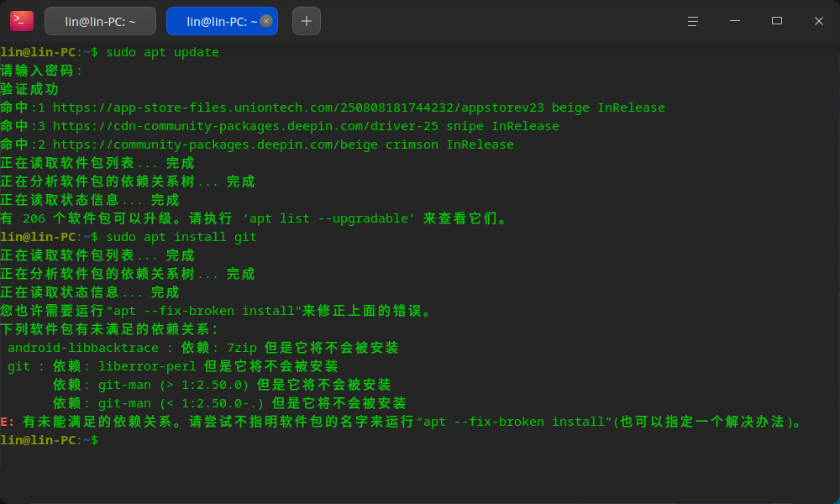Image resolution: width=840 pixels, height=504 pixels.
Task: Open a new tab with plus button
Action: pos(307,22)
